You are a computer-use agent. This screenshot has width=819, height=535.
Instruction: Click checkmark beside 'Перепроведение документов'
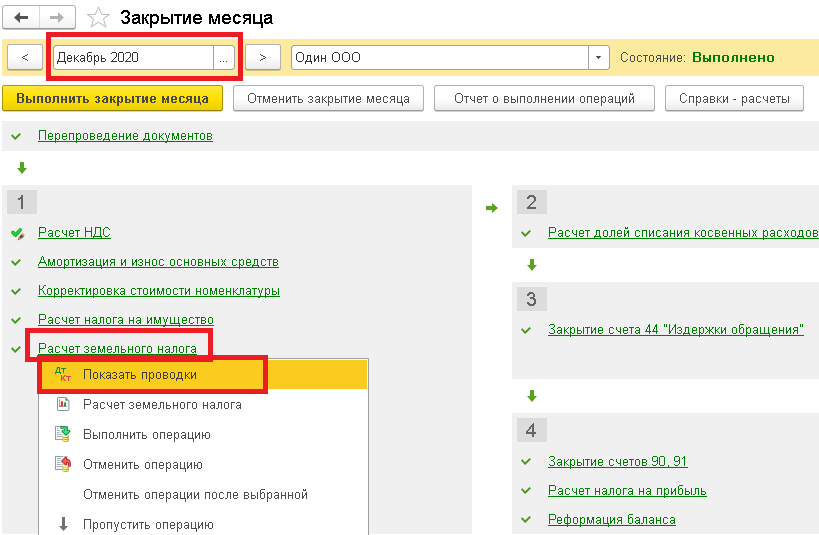16,136
